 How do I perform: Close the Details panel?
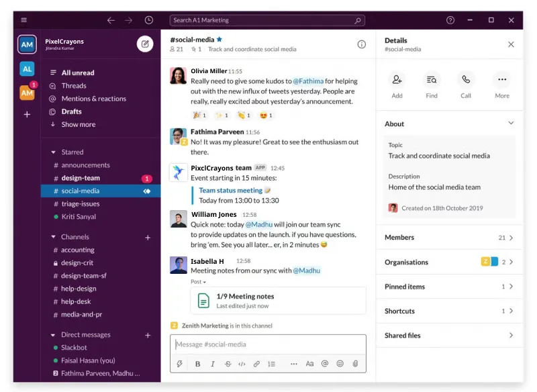point(511,44)
